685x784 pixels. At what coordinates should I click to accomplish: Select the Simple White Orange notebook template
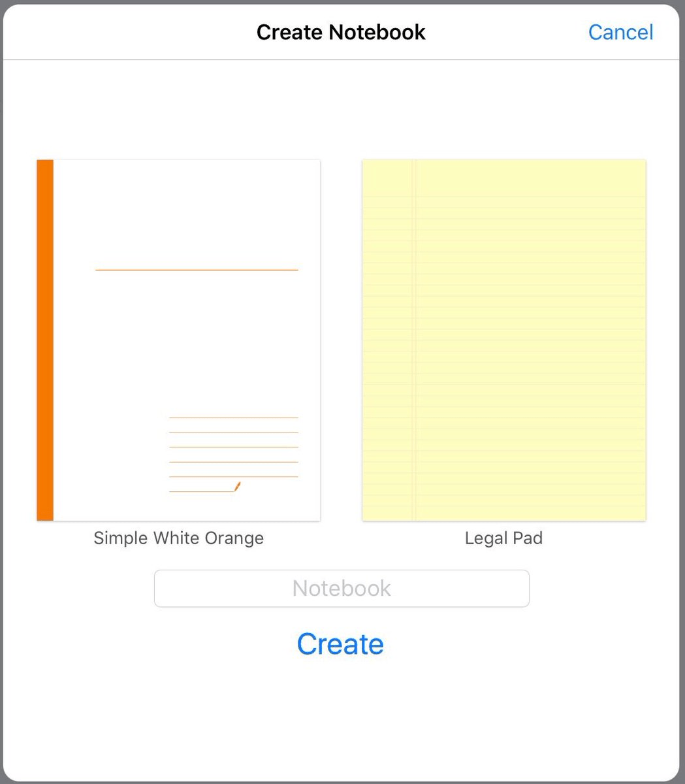[178, 339]
